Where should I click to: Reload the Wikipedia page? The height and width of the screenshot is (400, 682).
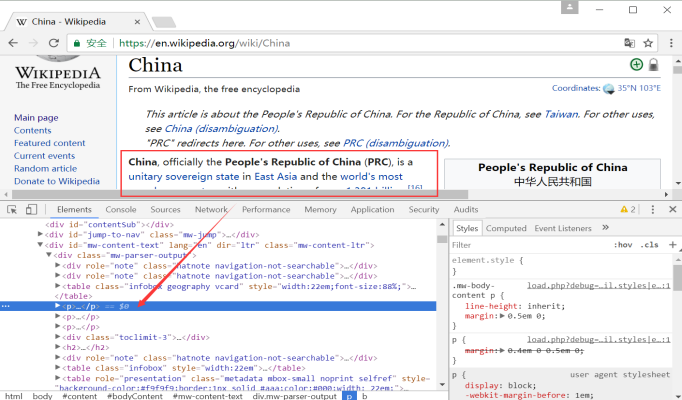click(53, 43)
